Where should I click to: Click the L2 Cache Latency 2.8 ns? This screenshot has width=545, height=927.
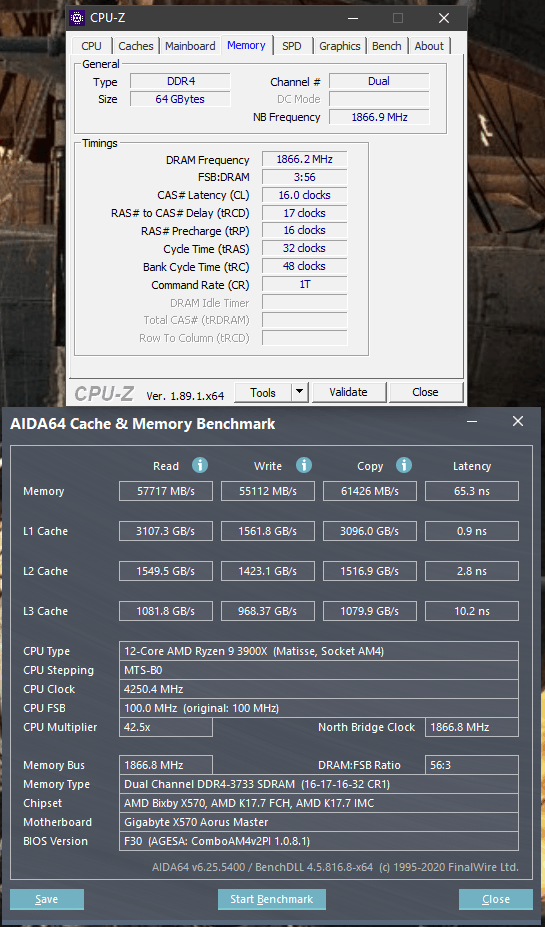click(x=472, y=571)
